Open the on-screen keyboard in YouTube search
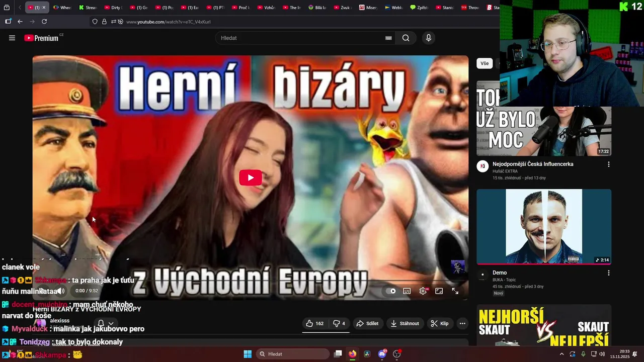Screen dimensions: 644x362 (388, 38)
